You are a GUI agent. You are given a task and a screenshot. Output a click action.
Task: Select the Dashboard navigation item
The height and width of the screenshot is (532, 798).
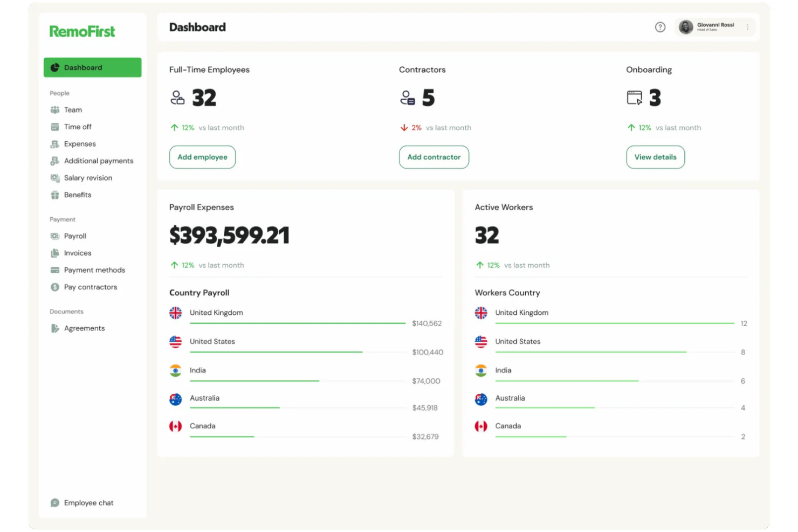click(x=92, y=67)
